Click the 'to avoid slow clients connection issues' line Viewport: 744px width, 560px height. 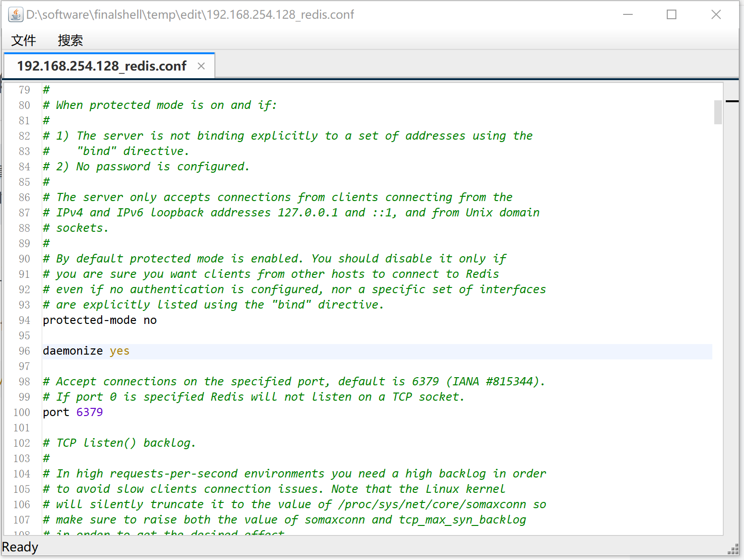(274, 489)
